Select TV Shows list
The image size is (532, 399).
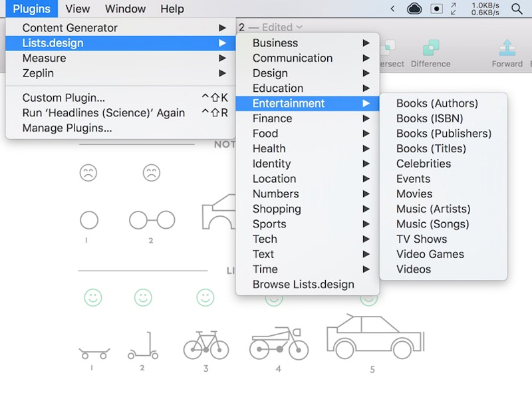pos(444,239)
